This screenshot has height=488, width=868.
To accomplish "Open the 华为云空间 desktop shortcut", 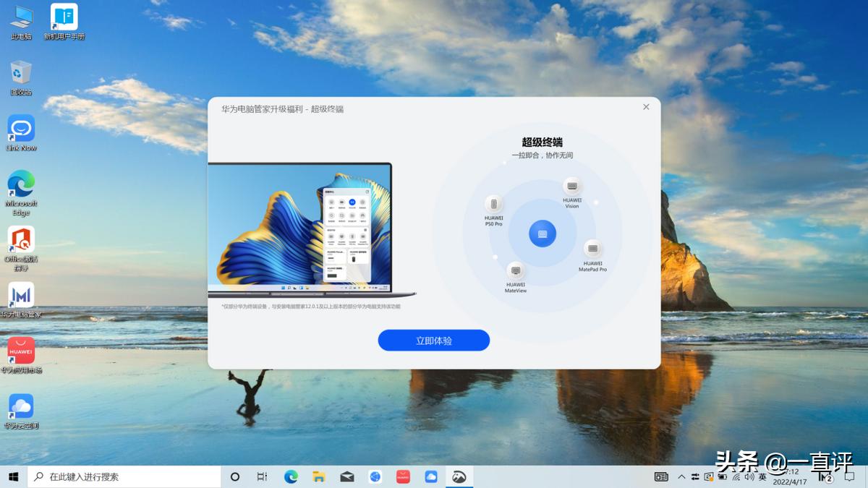I will click(x=21, y=407).
